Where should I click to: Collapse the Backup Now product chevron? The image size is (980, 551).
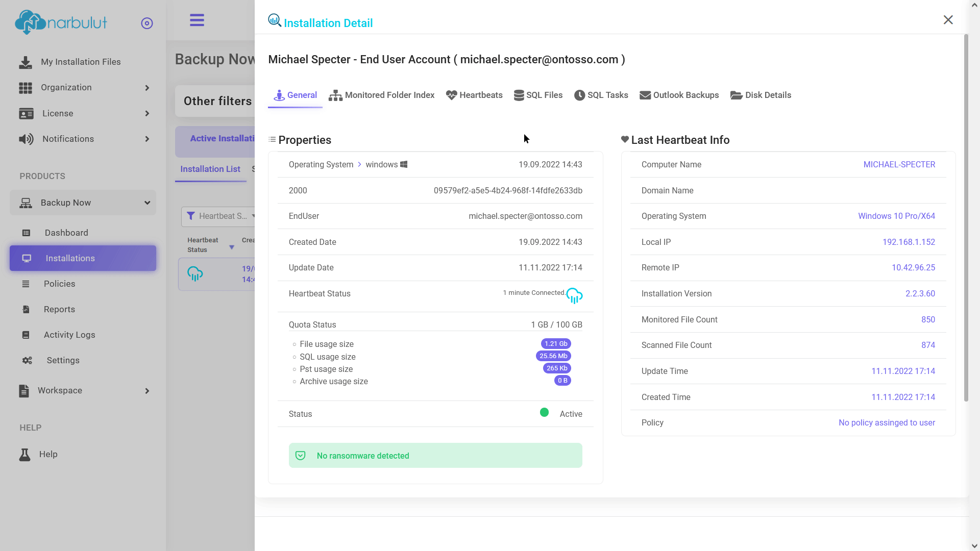pos(147,203)
